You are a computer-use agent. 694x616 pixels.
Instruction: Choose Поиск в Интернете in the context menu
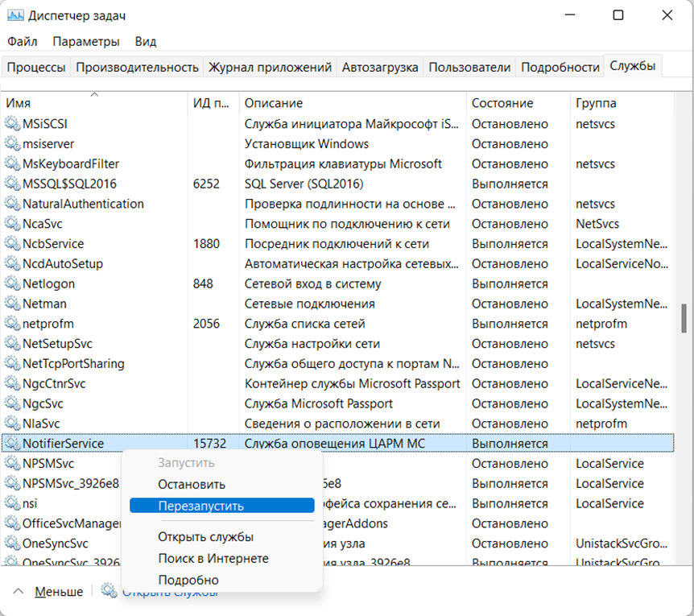pyautogui.click(x=213, y=559)
